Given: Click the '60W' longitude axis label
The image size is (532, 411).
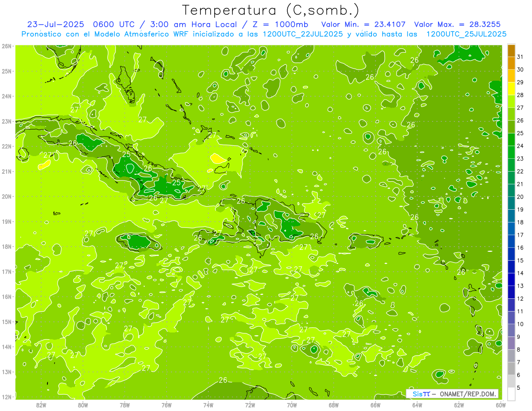Looking at the screenshot, I should pyautogui.click(x=501, y=405).
